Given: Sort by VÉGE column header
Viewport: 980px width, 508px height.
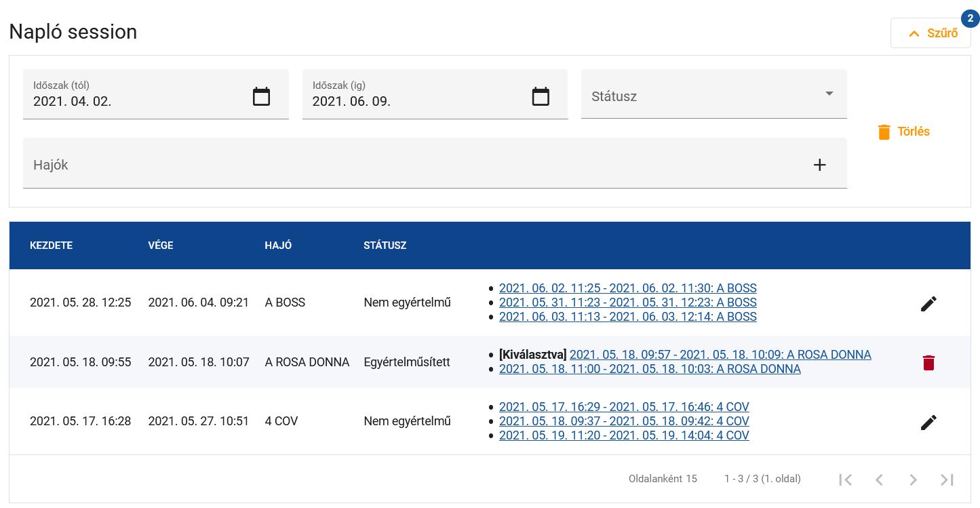Looking at the screenshot, I should click(161, 246).
